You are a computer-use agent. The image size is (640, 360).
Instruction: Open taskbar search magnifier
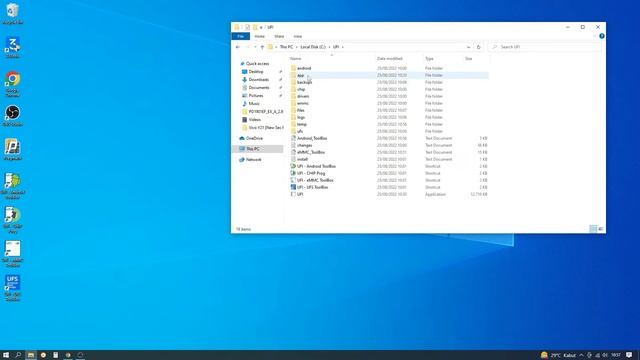[18, 355]
